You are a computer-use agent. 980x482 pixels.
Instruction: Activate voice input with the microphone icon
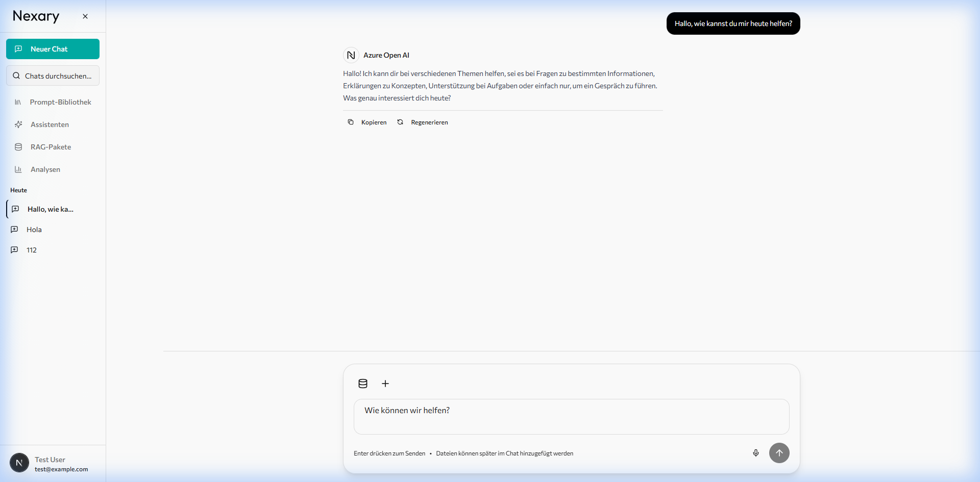coord(756,453)
